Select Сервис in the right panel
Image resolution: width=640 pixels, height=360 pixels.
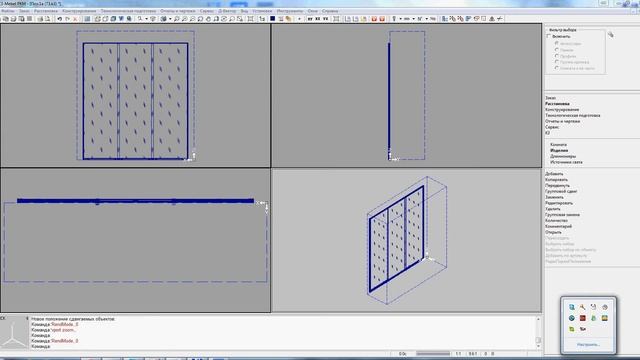552,127
